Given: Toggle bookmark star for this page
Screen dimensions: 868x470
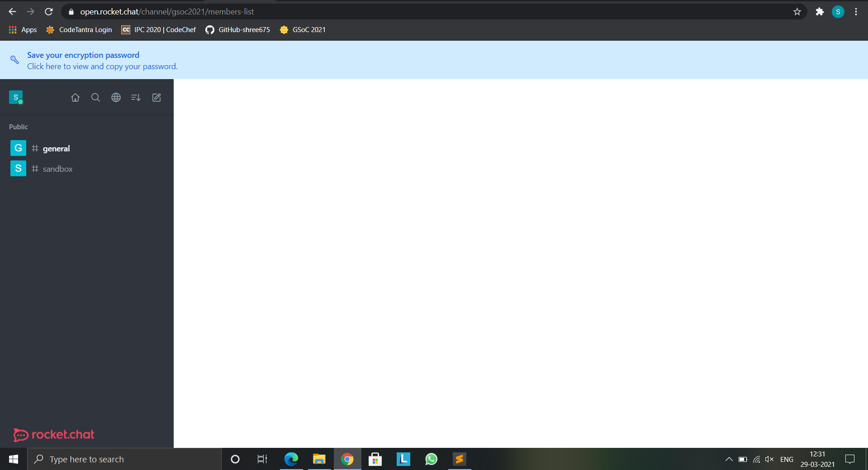Looking at the screenshot, I should pos(797,12).
